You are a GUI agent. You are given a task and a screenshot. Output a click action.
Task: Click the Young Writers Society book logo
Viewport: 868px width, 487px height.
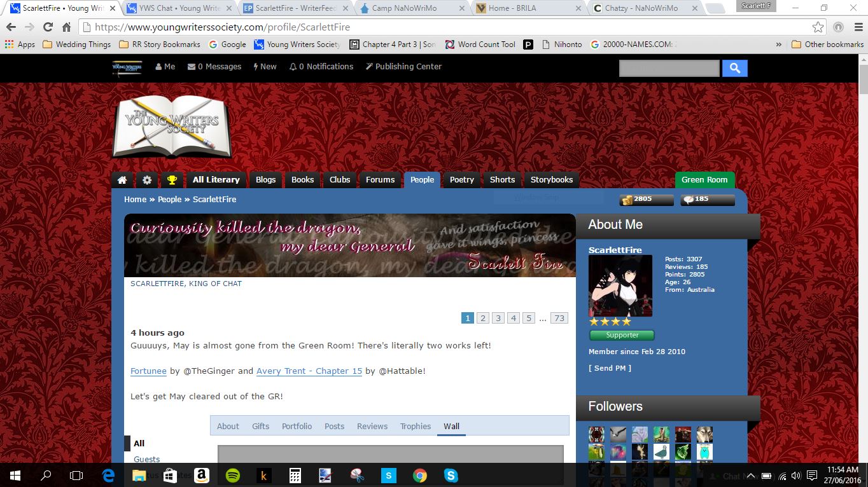[172, 127]
